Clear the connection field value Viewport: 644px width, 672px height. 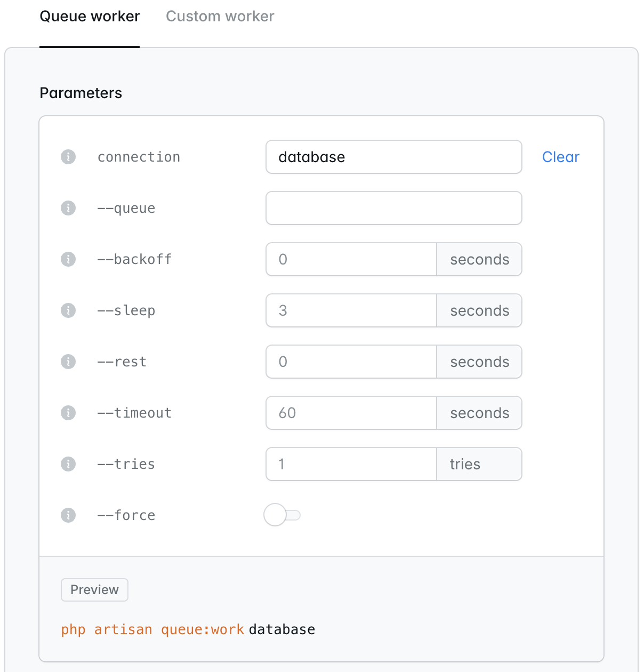point(560,157)
